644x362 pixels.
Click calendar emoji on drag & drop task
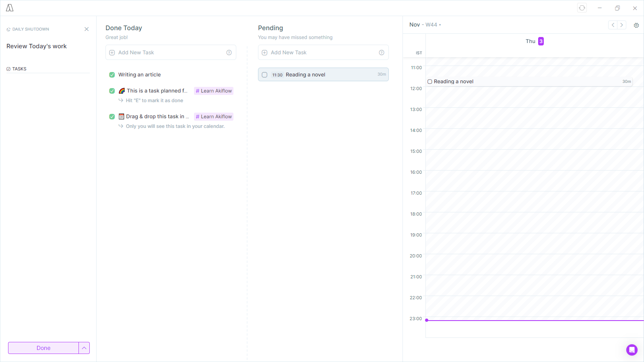[x=121, y=117]
